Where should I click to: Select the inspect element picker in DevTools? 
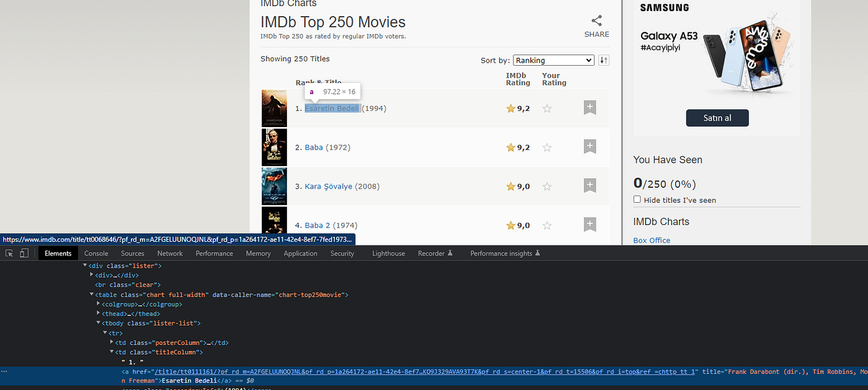click(x=9, y=253)
